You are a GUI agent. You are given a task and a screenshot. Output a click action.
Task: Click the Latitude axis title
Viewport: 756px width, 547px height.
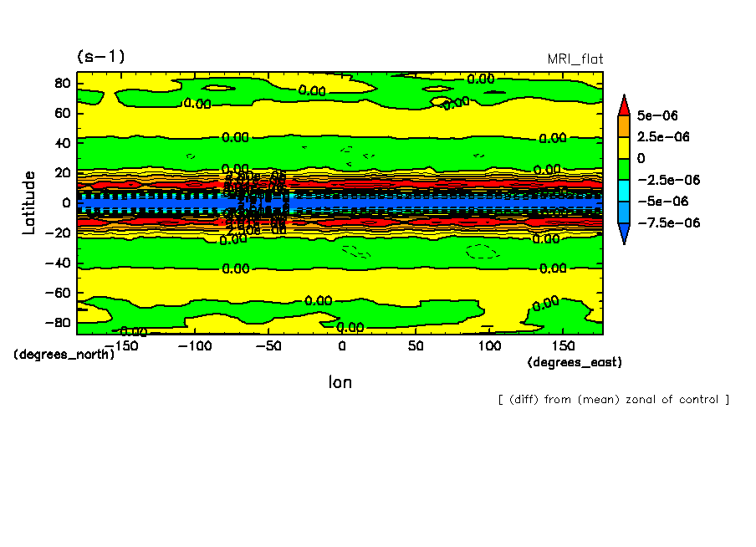[x=29, y=202]
